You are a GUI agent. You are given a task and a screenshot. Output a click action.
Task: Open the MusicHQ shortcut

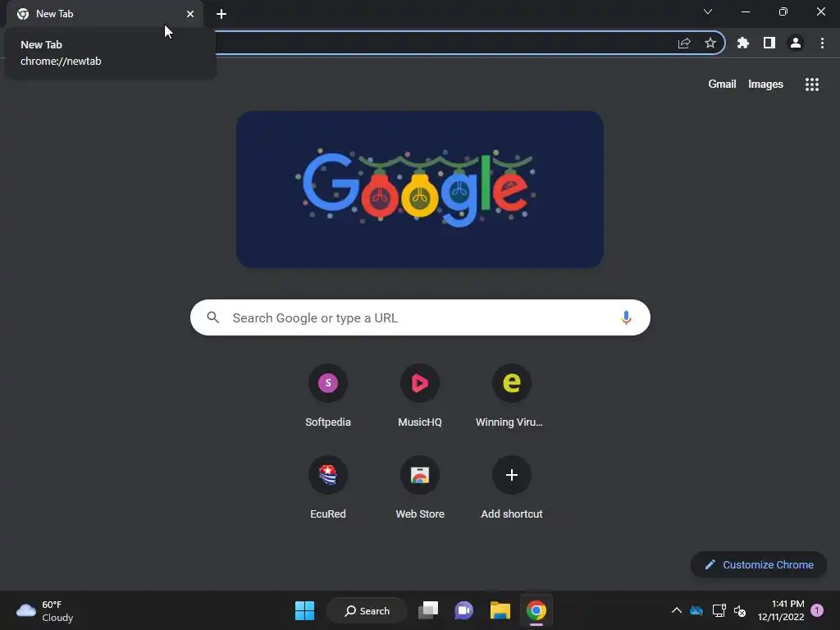(x=420, y=395)
